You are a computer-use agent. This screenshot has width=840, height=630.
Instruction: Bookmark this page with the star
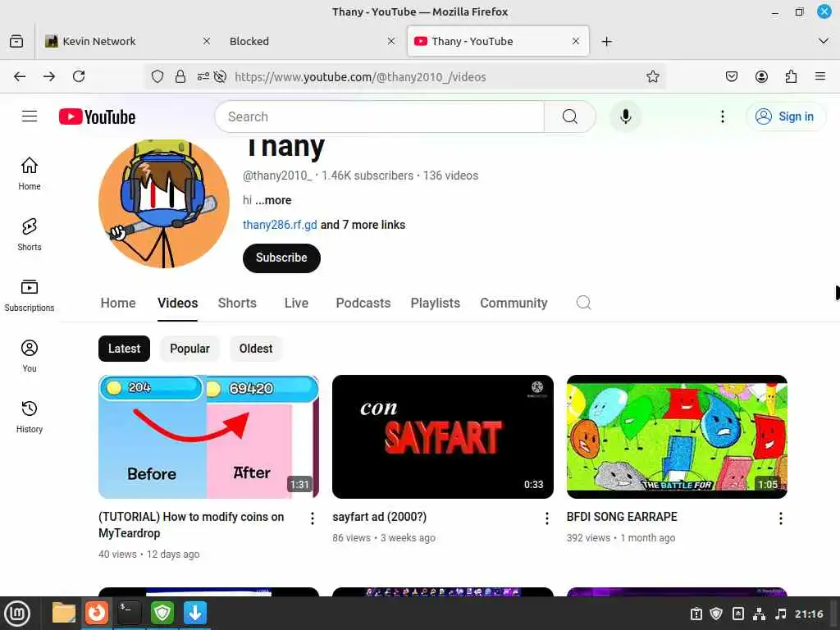[652, 76]
